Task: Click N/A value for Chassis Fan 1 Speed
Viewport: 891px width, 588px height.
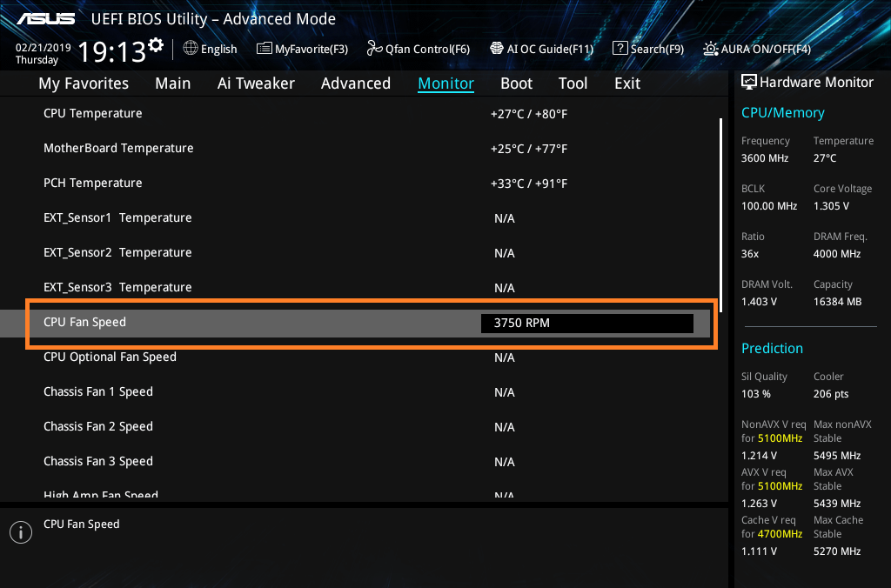Action: (505, 392)
